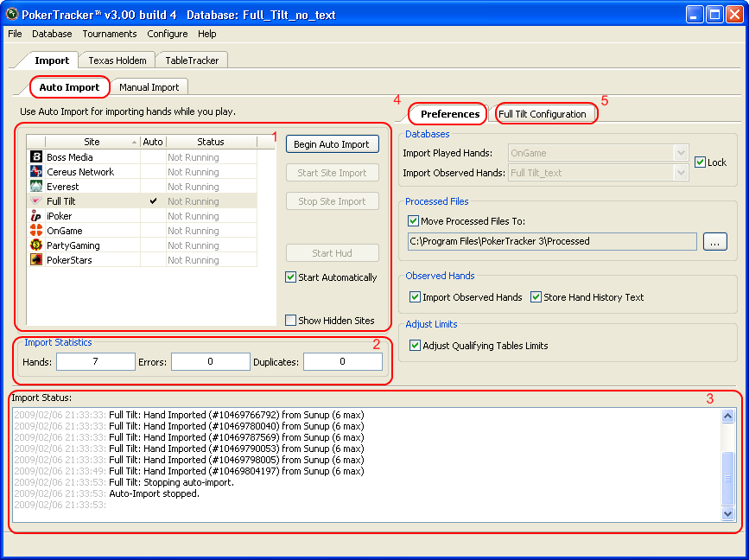Click Start Site Import button
The image size is (749, 560).
(x=332, y=173)
